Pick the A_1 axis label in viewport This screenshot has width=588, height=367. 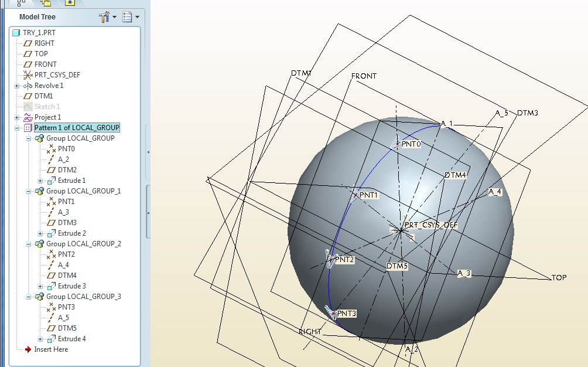tap(447, 124)
